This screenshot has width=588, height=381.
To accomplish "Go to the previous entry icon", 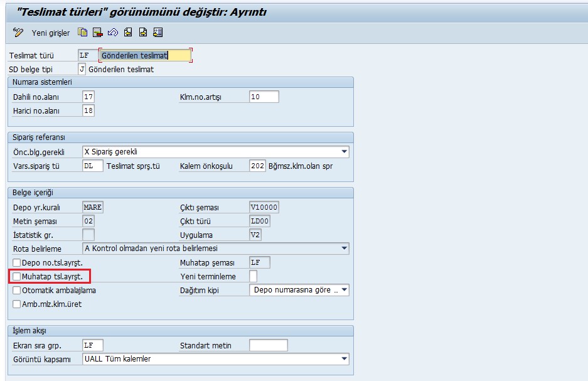I will 128,33.
